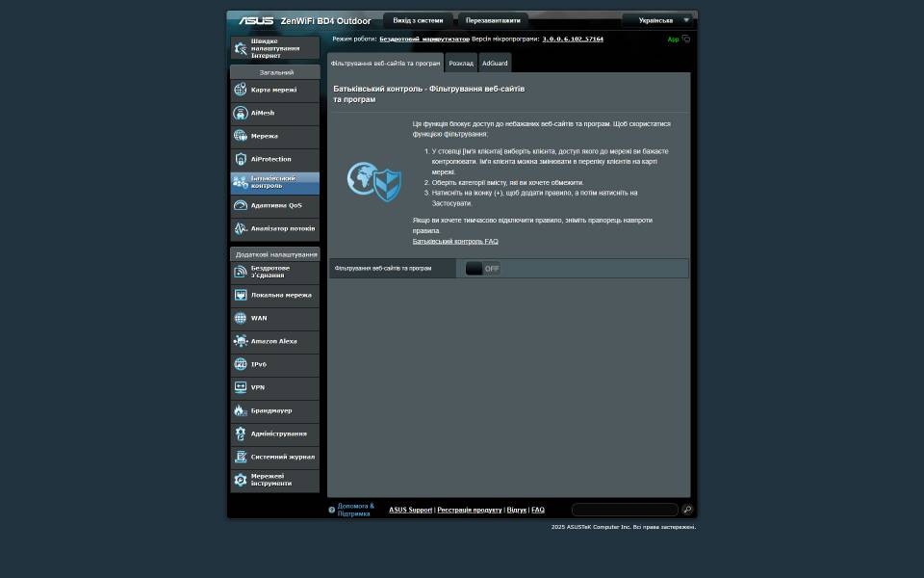Switch to the Розклад tab
924x578 pixels.
tap(461, 64)
